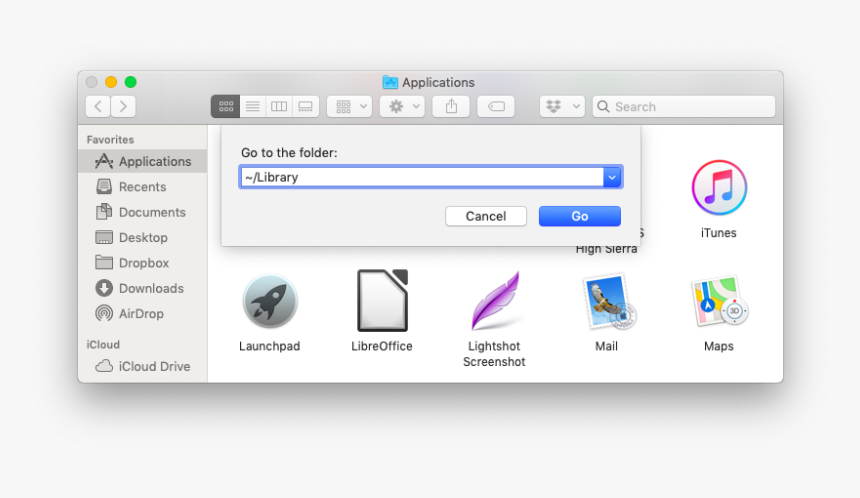Select Applications in the sidebar

click(143, 161)
